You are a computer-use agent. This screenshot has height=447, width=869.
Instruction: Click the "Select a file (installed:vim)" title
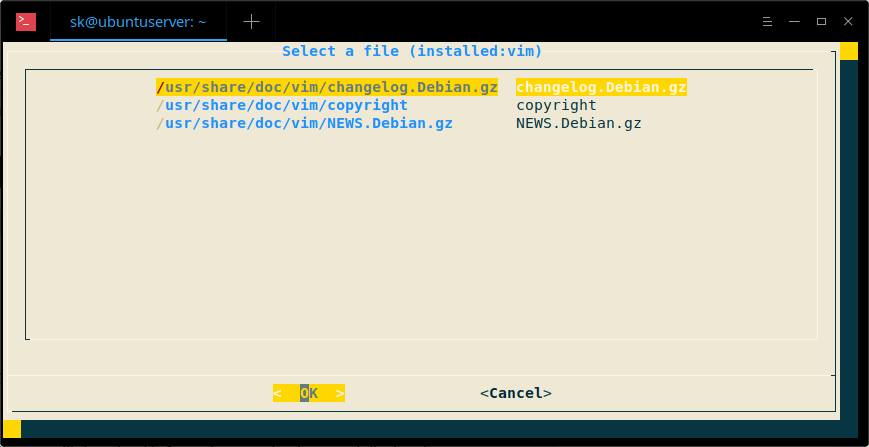[x=412, y=51]
